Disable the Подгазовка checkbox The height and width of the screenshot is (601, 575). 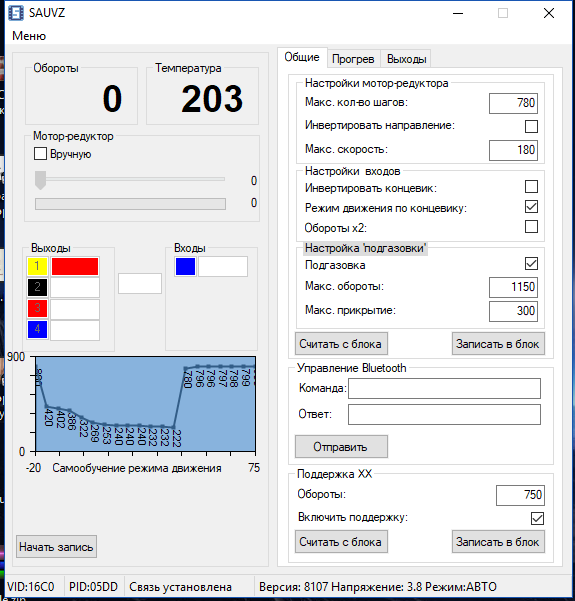pos(531,263)
